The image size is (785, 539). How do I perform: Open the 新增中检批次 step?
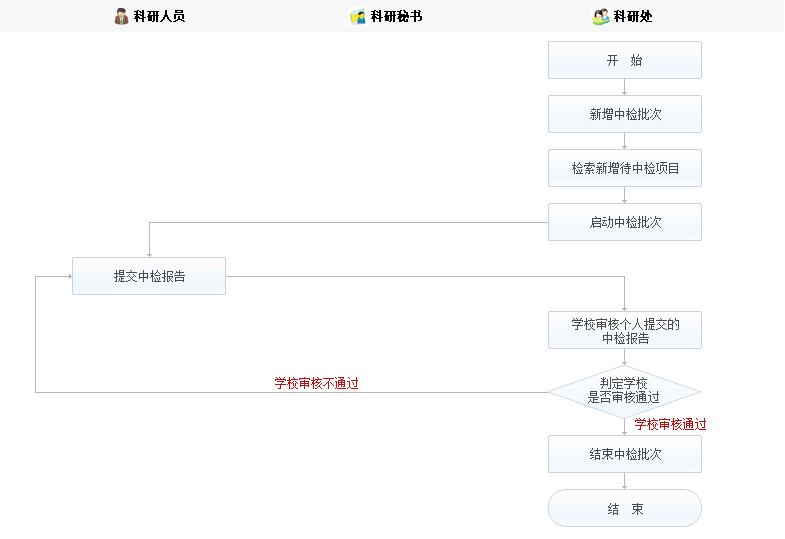624,114
